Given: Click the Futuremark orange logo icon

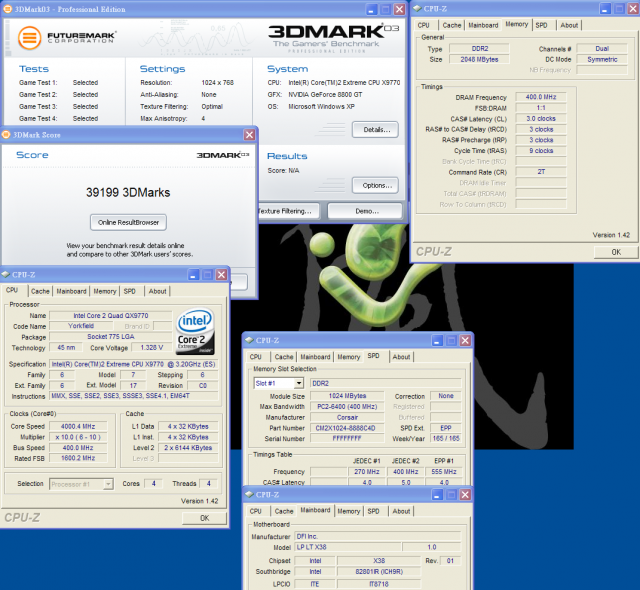Looking at the screenshot, I should [x=29, y=38].
